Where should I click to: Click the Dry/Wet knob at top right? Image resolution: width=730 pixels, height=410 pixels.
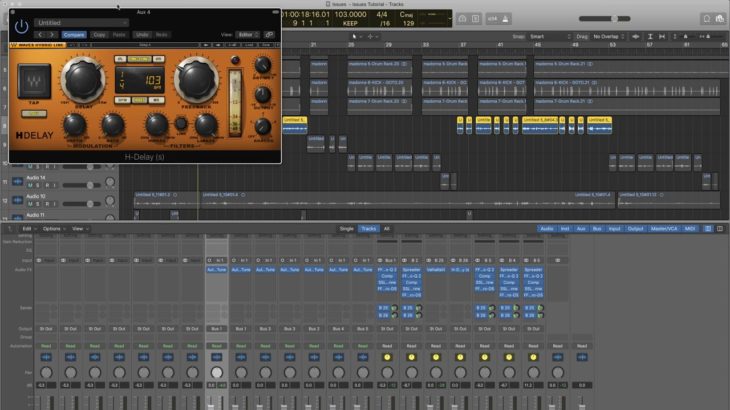263,65
